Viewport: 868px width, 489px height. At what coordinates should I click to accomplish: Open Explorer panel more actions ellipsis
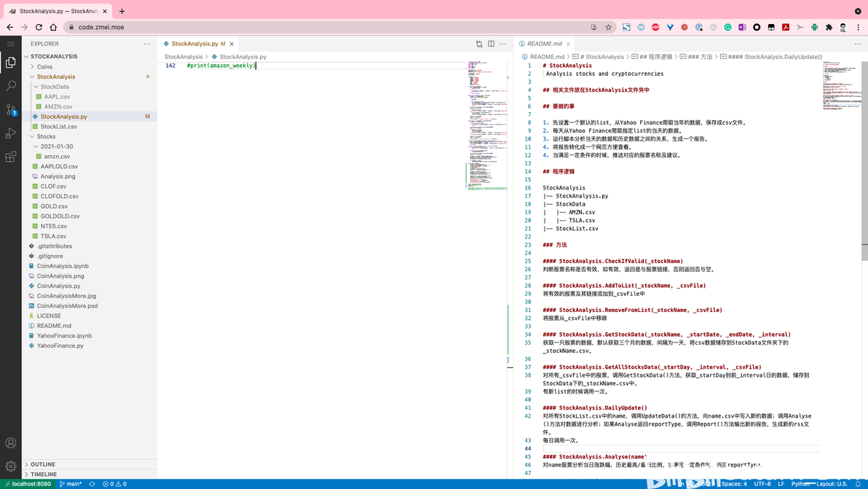coord(146,44)
